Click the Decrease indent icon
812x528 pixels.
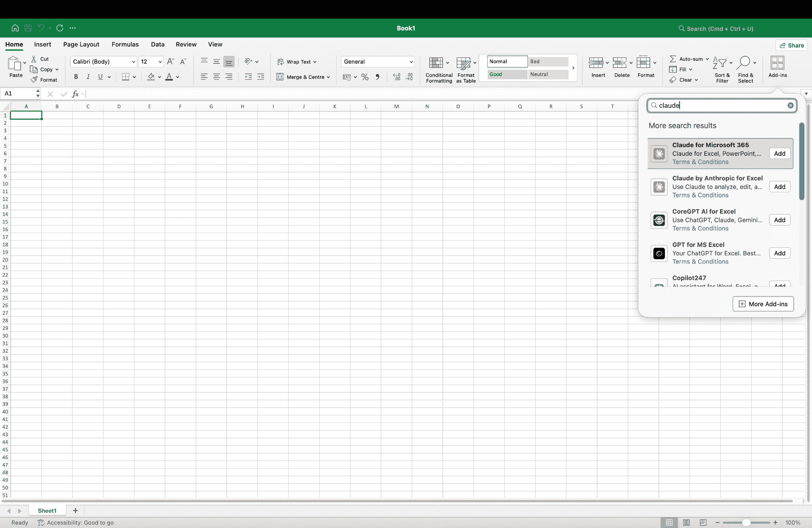pos(248,77)
